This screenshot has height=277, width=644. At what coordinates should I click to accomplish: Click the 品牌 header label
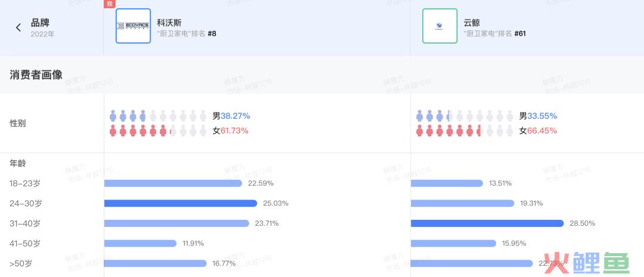coord(41,23)
